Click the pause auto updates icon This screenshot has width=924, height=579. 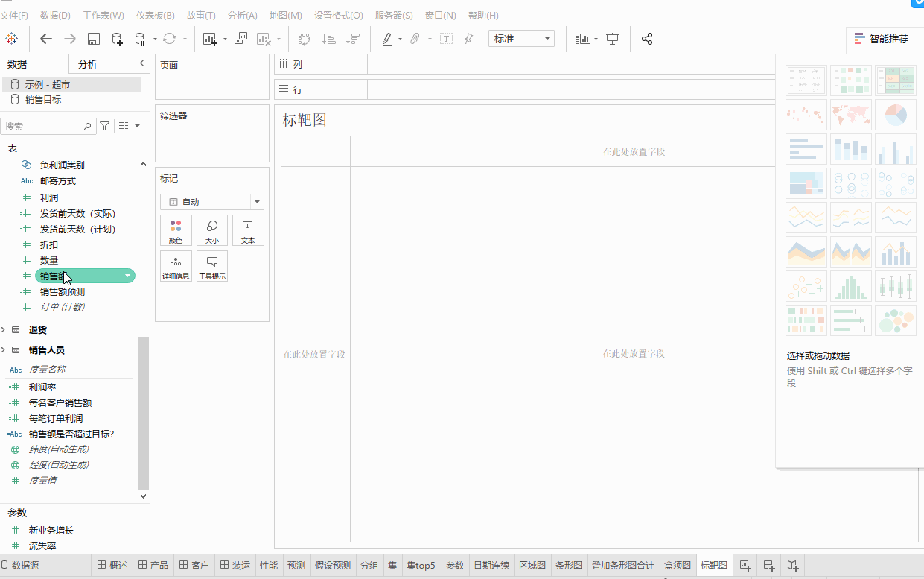pyautogui.click(x=140, y=39)
